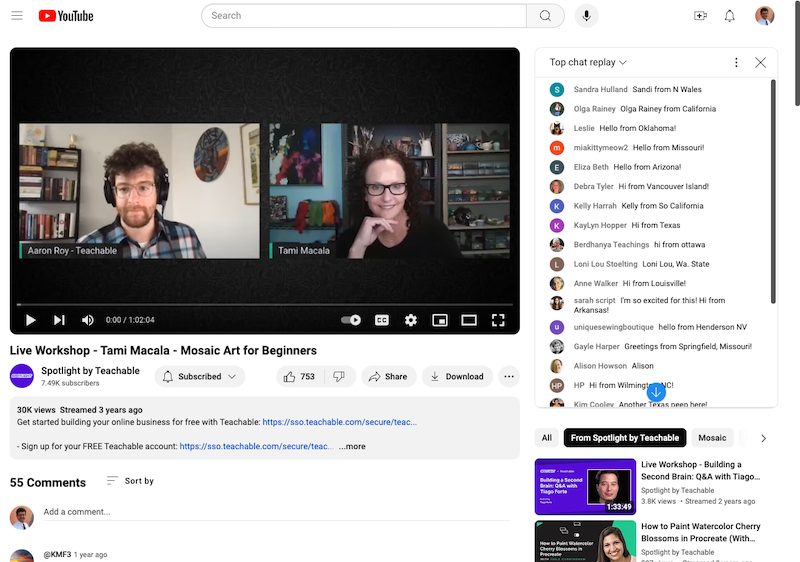Toggle the autoplay switch

click(351, 320)
